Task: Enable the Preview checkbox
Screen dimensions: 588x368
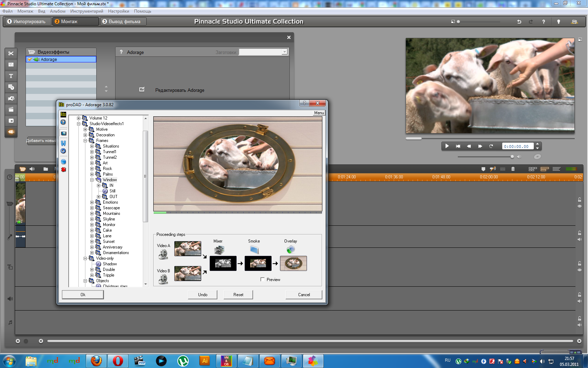Action: (x=262, y=279)
